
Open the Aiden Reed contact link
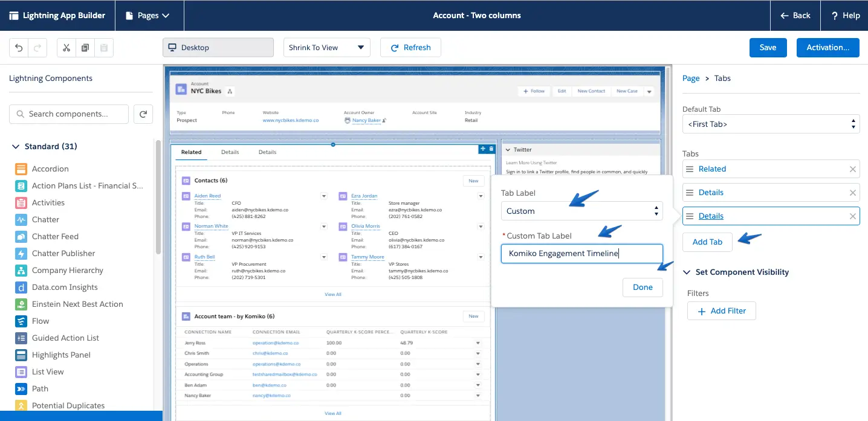tap(207, 196)
